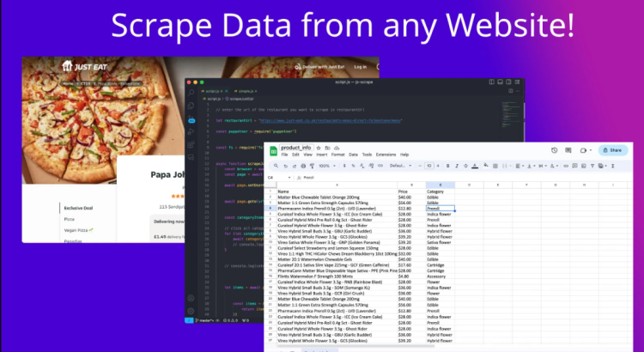This screenshot has height=352, width=644.
Task: Format as percent in Sheets toolbar
Action: (353, 166)
